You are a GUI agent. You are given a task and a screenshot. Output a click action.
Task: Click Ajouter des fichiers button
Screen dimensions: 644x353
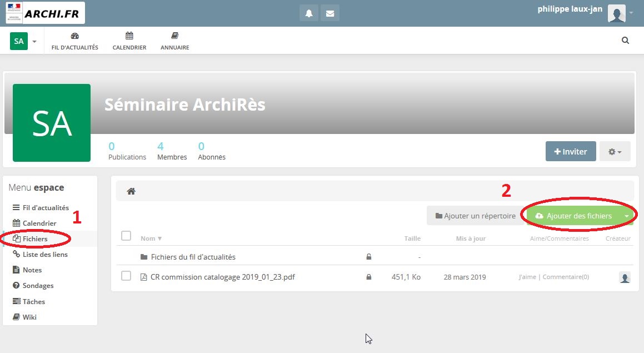(x=574, y=216)
